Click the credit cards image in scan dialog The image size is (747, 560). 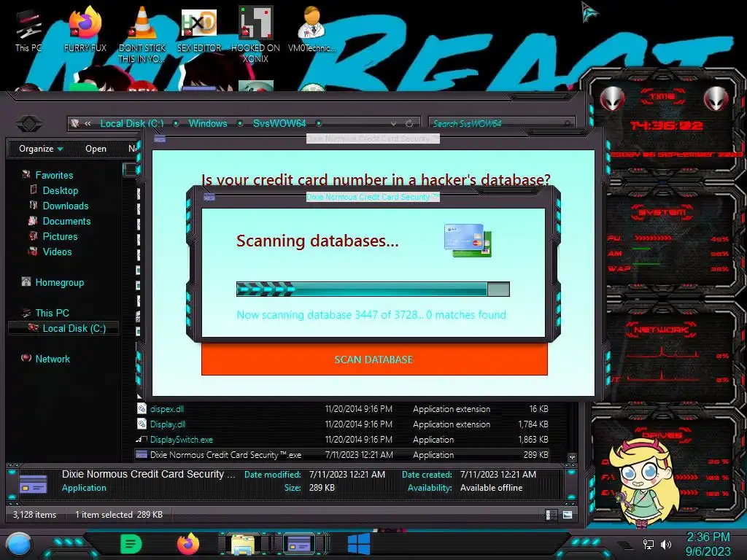point(468,241)
